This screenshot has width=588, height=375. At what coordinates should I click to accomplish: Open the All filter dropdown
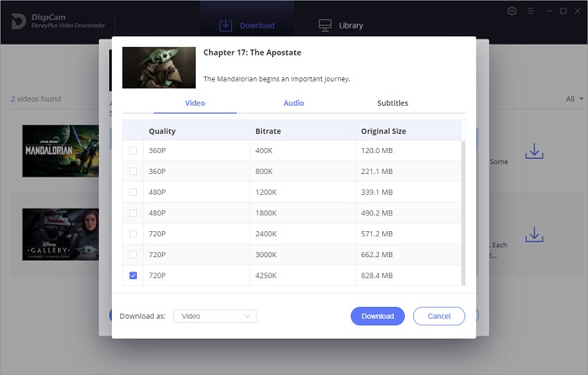[574, 98]
